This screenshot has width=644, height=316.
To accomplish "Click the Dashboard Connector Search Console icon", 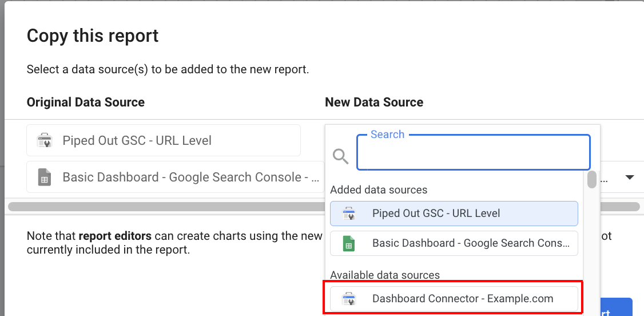I will [x=349, y=299].
